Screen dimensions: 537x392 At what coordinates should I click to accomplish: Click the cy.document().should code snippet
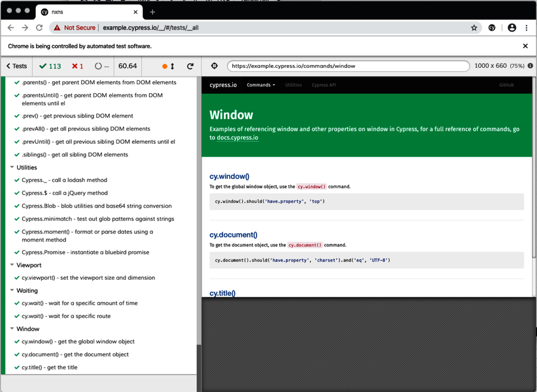[x=366, y=260]
